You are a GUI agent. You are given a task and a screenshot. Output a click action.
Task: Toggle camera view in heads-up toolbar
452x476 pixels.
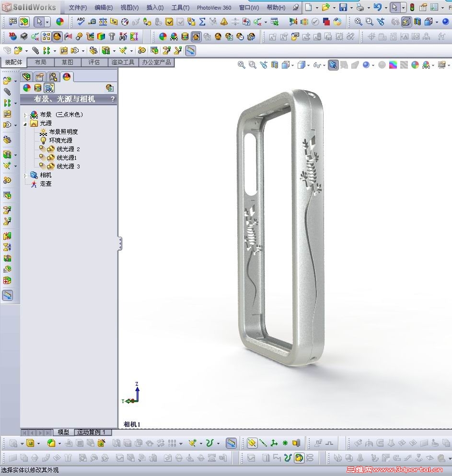point(333,65)
